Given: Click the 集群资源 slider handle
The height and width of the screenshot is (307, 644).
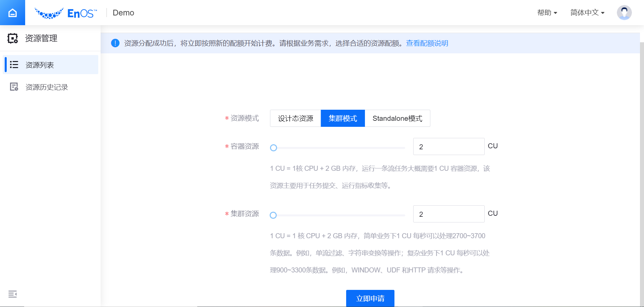Looking at the screenshot, I should (x=273, y=215).
